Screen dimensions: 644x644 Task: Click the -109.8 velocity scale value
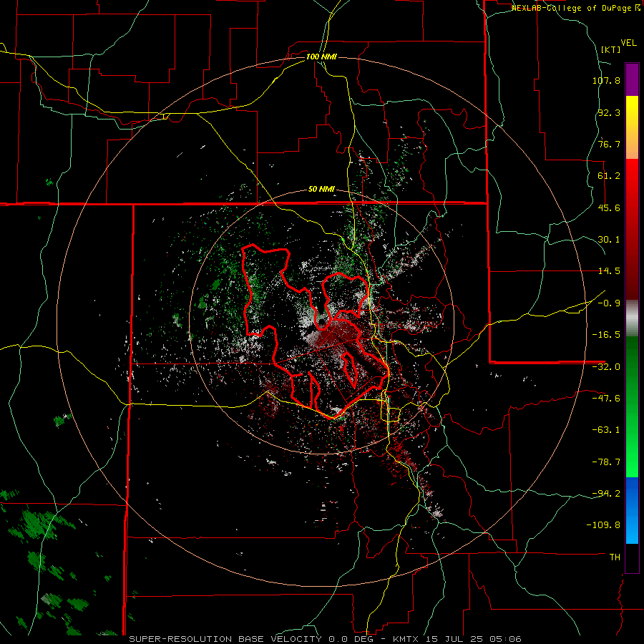[x=604, y=525]
